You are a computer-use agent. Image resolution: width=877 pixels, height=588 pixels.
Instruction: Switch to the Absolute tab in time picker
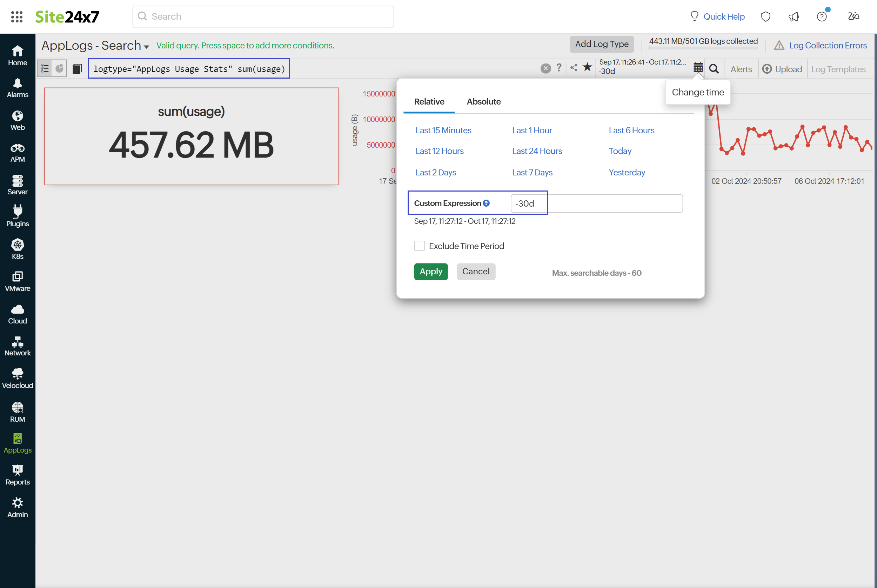point(484,101)
